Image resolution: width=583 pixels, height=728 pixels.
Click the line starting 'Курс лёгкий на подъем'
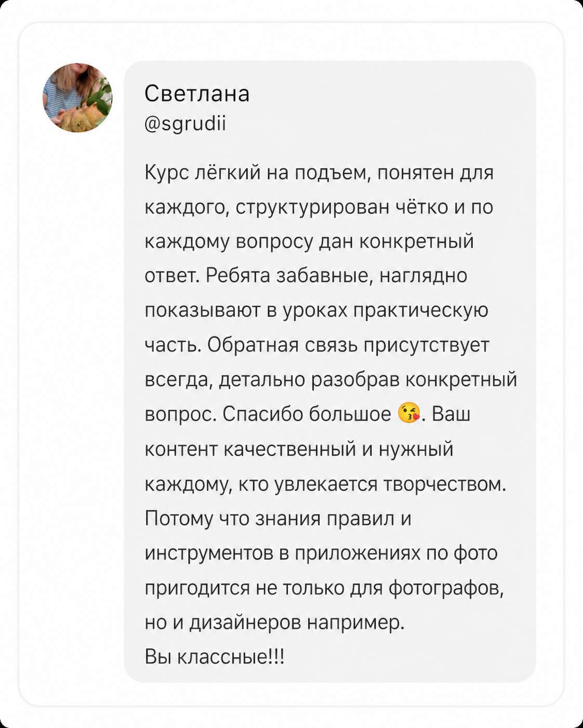pos(319,172)
